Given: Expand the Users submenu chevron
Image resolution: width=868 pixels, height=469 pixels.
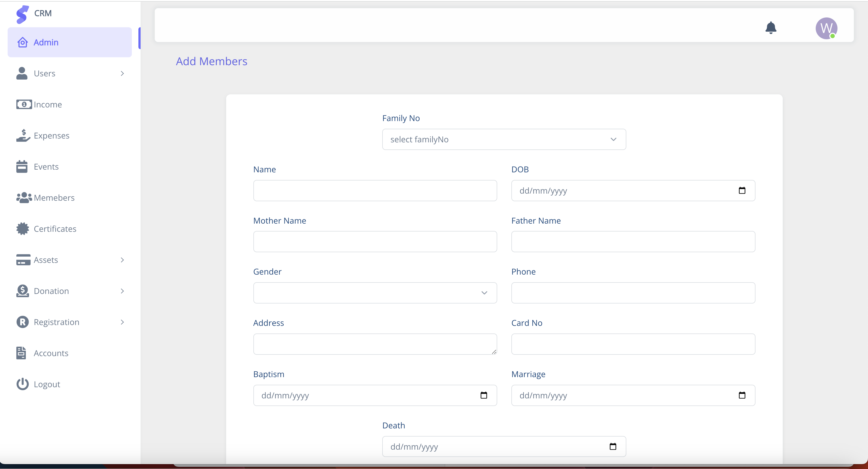Looking at the screenshot, I should (122, 74).
